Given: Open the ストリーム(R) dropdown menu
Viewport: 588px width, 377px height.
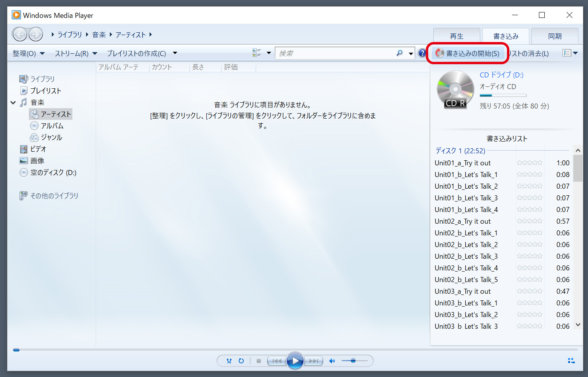Looking at the screenshot, I should click(76, 53).
